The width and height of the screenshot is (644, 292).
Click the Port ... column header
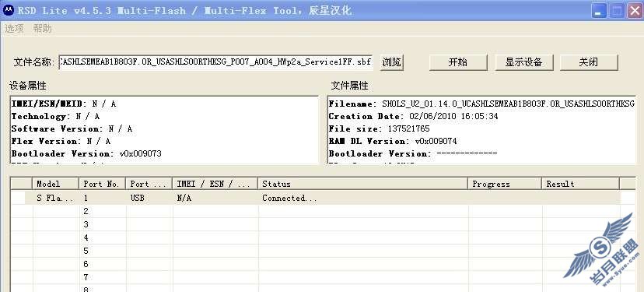[149, 184]
